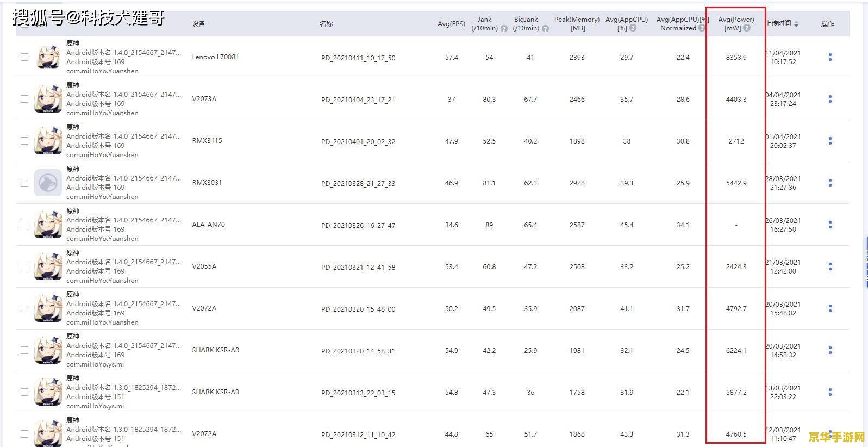868x447 pixels.
Task: Click the Peak(Memory) [MB] column header
Action: click(577, 23)
